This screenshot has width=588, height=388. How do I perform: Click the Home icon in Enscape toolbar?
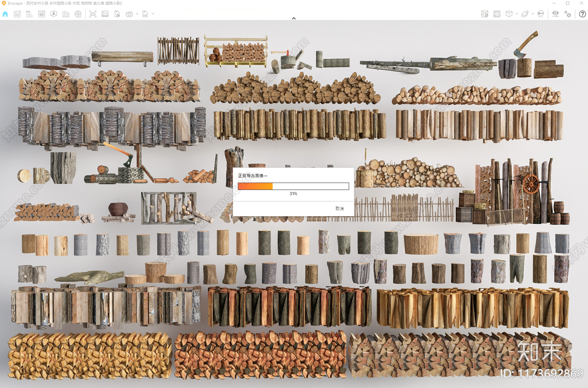click(5, 14)
